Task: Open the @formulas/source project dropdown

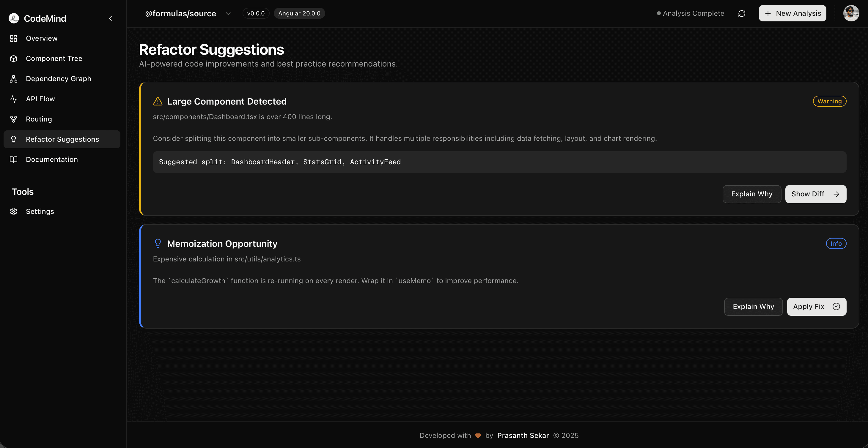Action: (x=181, y=13)
